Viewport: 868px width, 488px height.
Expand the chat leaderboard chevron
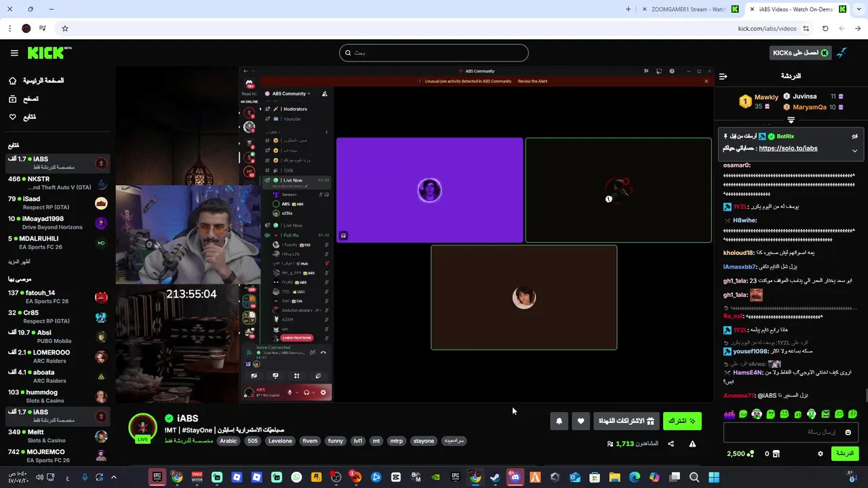tap(791, 120)
